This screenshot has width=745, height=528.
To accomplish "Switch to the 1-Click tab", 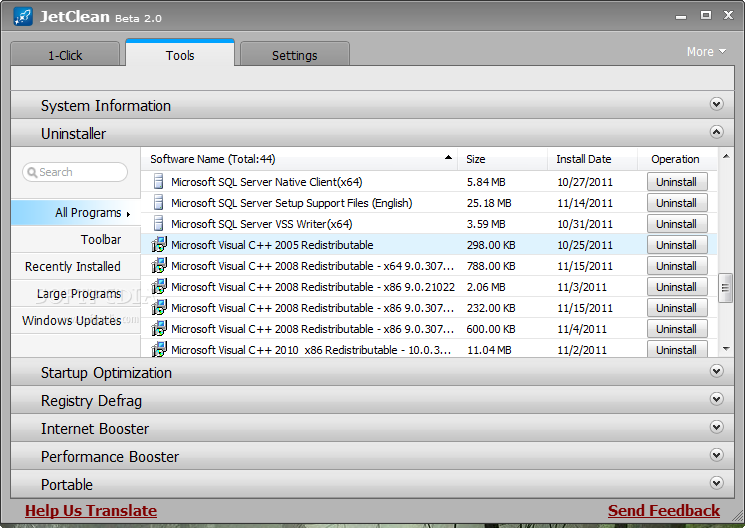I will tap(65, 55).
